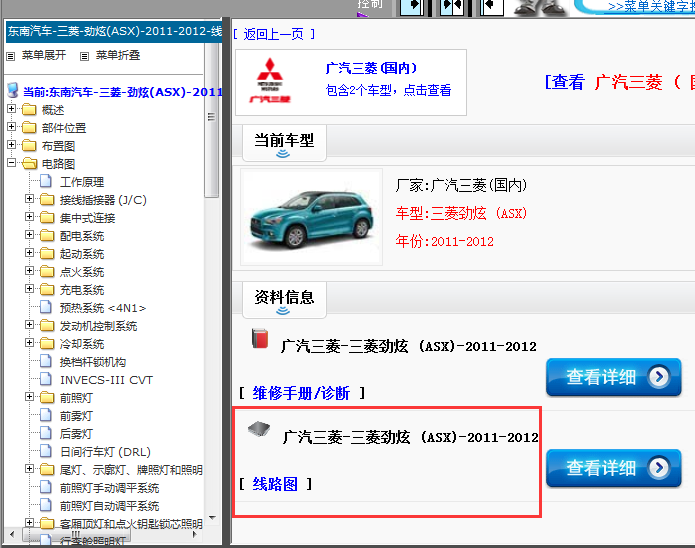Click the 菜单展开 list icon
The width and height of the screenshot is (695, 548).
click(x=11, y=56)
